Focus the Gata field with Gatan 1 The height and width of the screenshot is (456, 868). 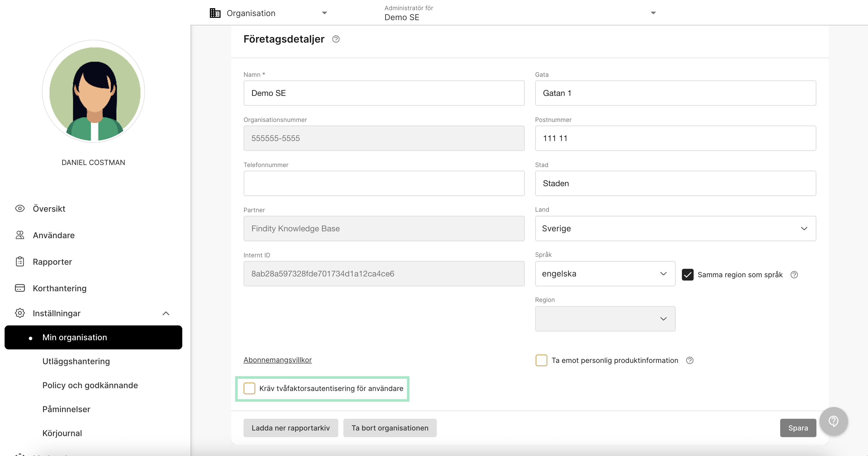point(675,93)
